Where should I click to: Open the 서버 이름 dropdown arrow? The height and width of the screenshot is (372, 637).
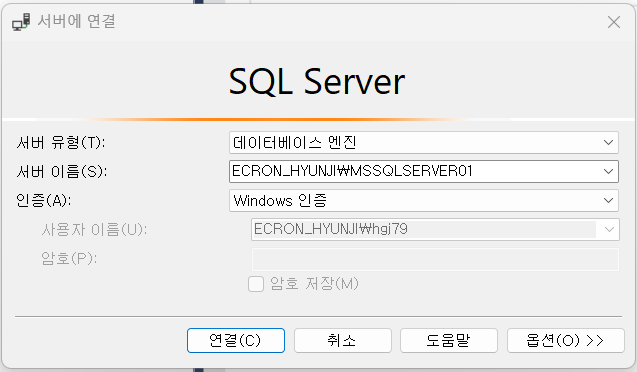pyautogui.click(x=608, y=171)
